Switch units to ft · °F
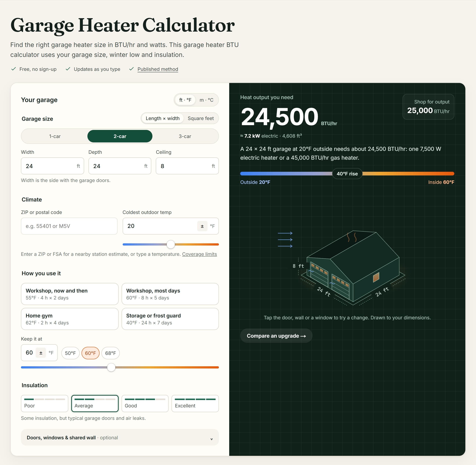Image resolution: width=476 pixels, height=465 pixels. pyautogui.click(x=185, y=100)
